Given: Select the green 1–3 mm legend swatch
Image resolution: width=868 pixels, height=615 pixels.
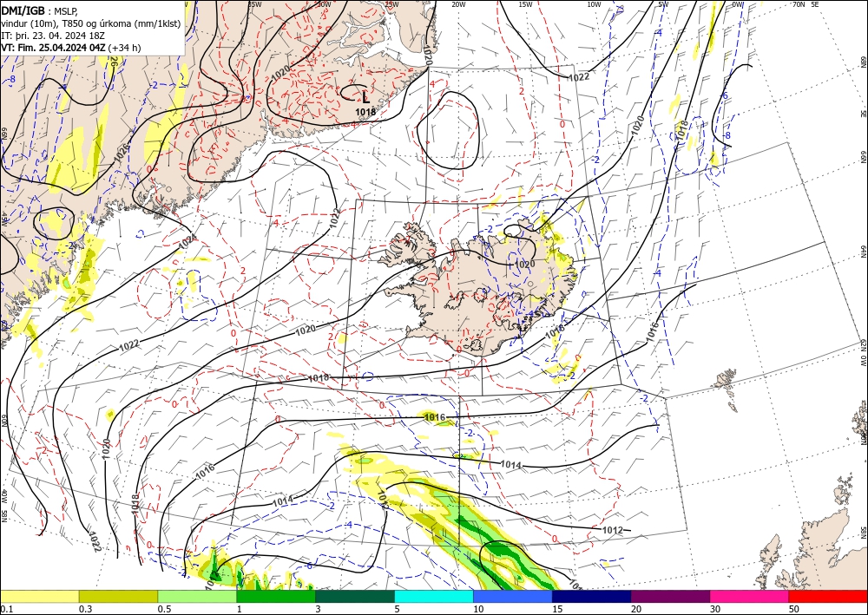Looking at the screenshot, I should [276, 596].
